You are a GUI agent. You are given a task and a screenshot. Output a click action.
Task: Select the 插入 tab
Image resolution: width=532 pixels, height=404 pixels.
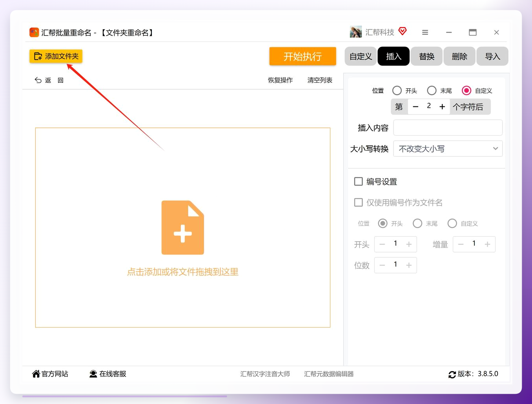point(394,56)
